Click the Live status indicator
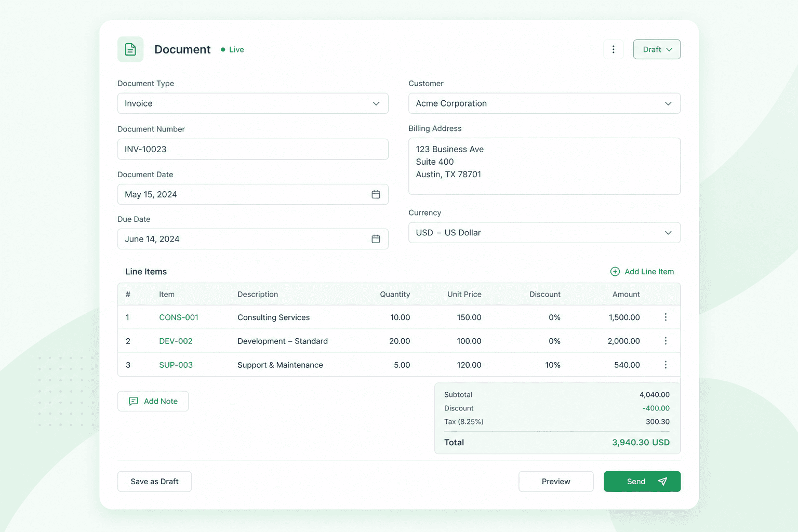The height and width of the screenshot is (532, 798). [x=232, y=49]
